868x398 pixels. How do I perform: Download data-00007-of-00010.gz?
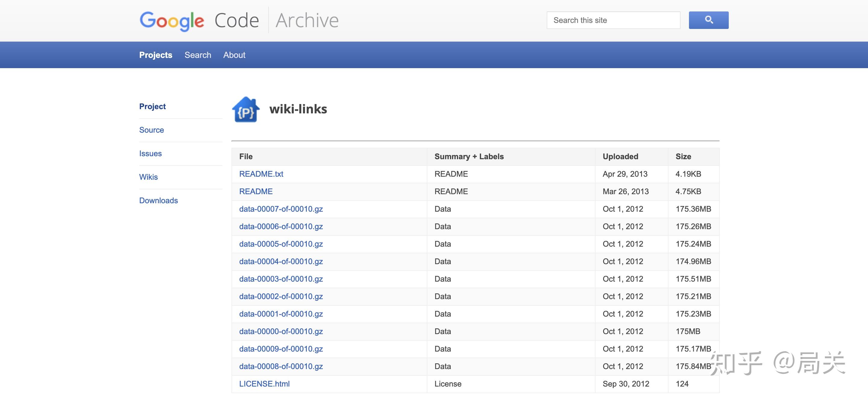[x=281, y=209]
